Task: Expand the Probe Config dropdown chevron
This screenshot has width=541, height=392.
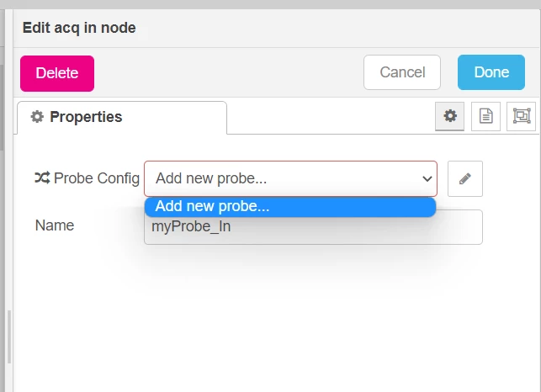Action: click(x=427, y=178)
